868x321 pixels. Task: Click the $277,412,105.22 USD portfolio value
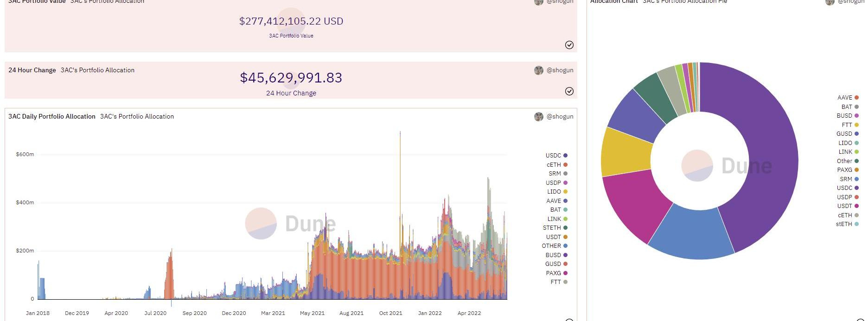[291, 21]
